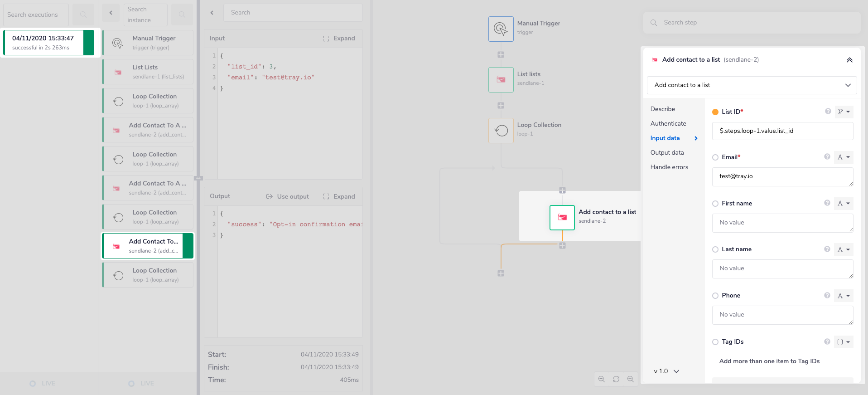Reset the canvas zoom view
The image size is (868, 395).
616,379
